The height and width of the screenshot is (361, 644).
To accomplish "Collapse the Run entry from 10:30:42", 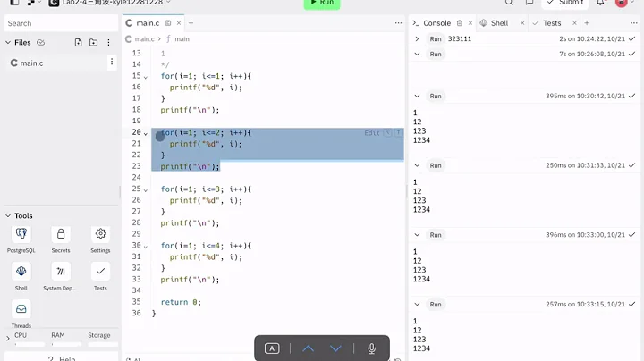I will pos(417,96).
